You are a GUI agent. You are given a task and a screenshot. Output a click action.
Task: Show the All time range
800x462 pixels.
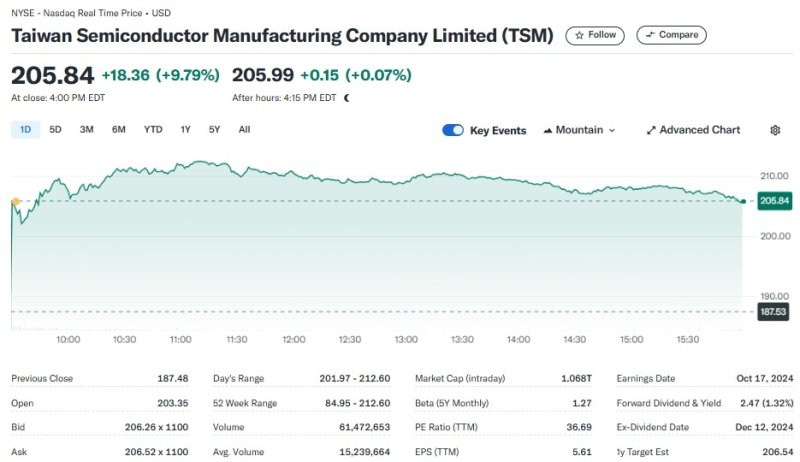[244, 129]
